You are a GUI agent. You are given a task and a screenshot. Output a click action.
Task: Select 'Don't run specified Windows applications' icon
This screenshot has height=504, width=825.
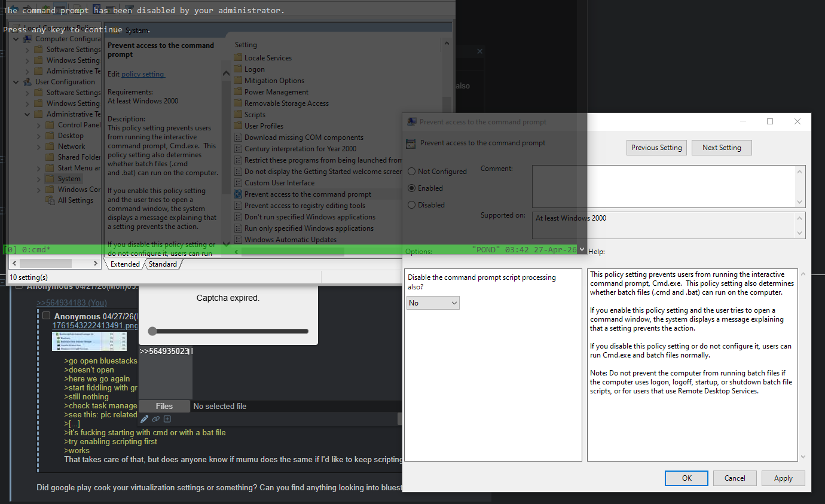[238, 217]
